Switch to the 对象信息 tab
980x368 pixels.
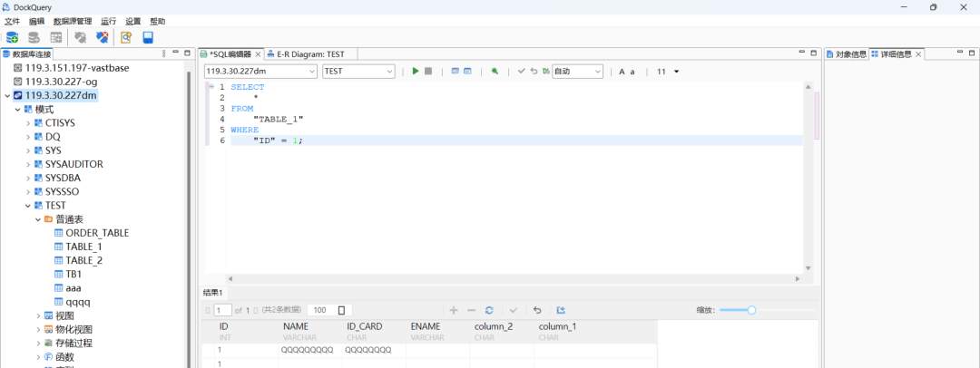coord(847,54)
